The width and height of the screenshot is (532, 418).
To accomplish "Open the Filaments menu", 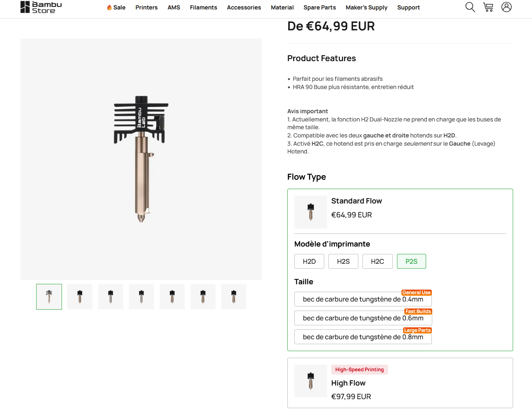I will click(x=204, y=7).
